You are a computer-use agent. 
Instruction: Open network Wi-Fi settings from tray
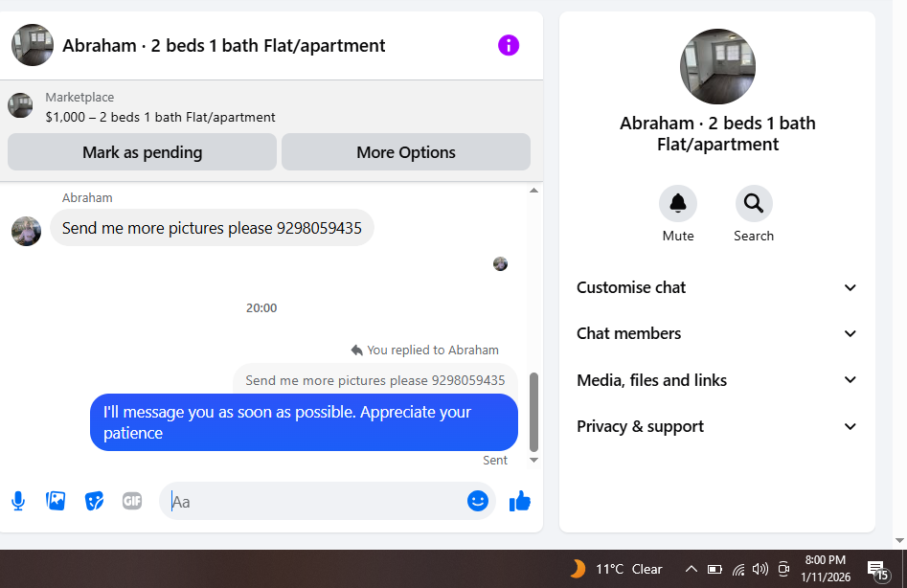[738, 570]
